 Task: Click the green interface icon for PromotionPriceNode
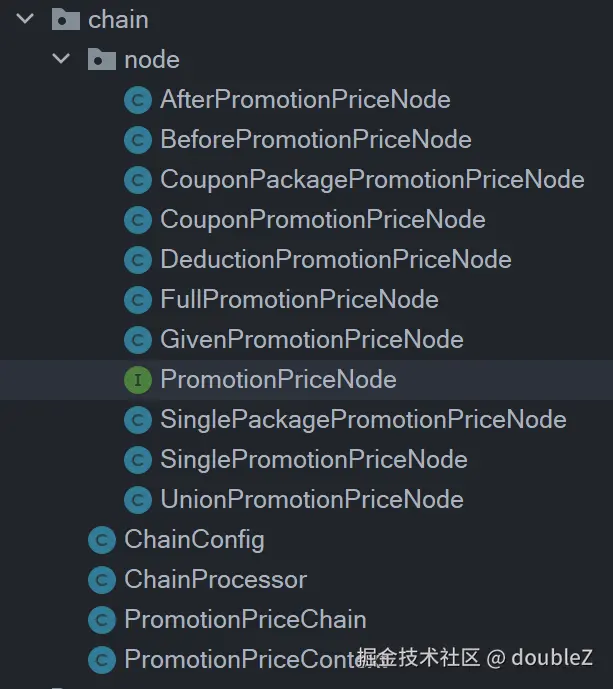click(x=137, y=379)
